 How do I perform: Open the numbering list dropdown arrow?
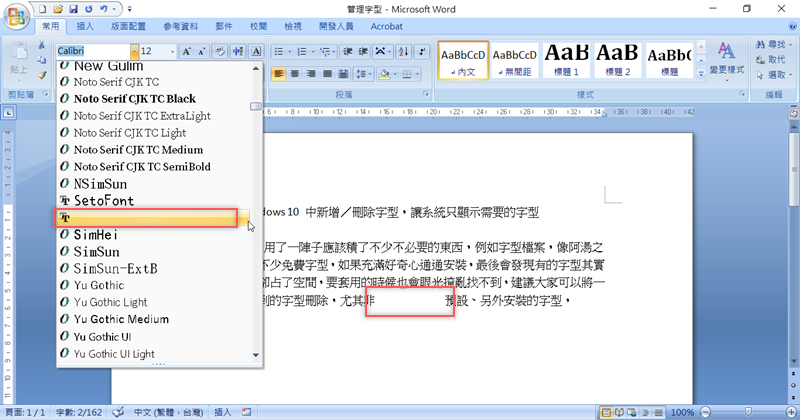[x=313, y=52]
